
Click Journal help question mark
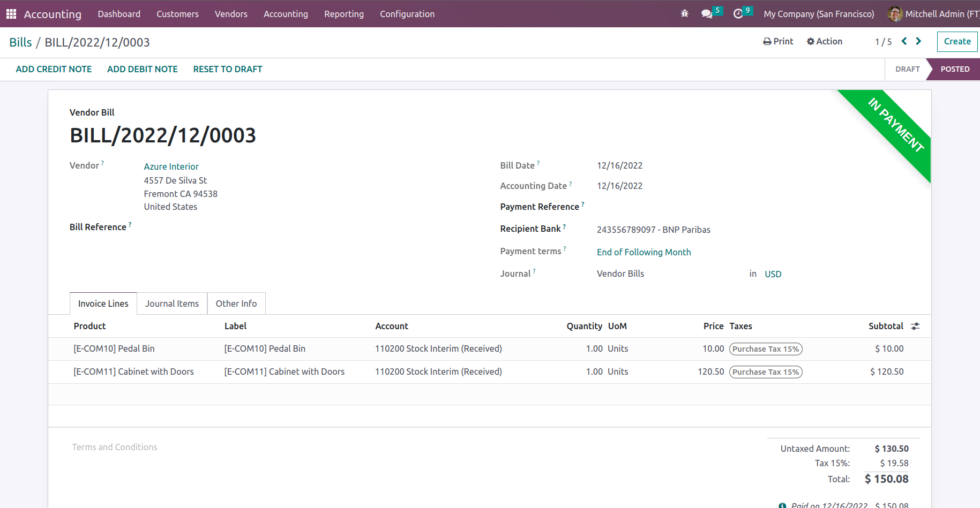click(x=534, y=271)
